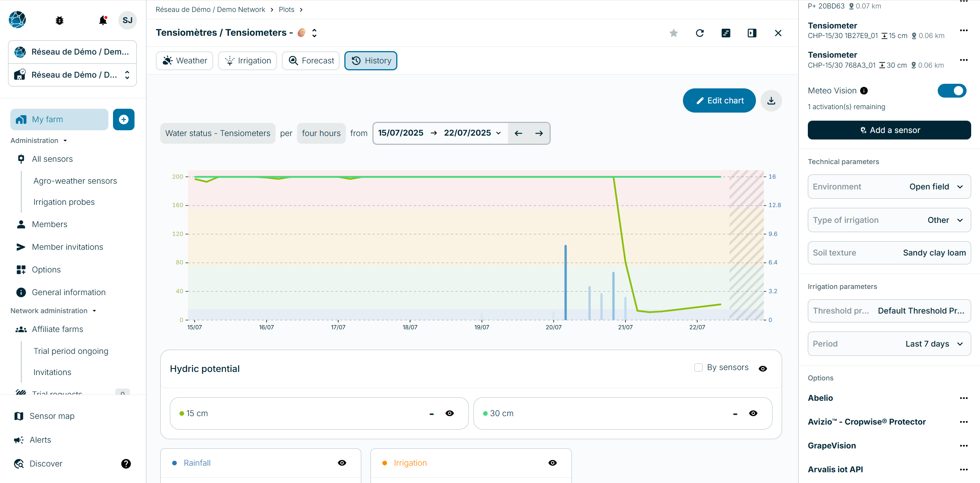The height and width of the screenshot is (483, 980).
Task: Toggle Rainfall series visibility
Action: click(x=342, y=463)
